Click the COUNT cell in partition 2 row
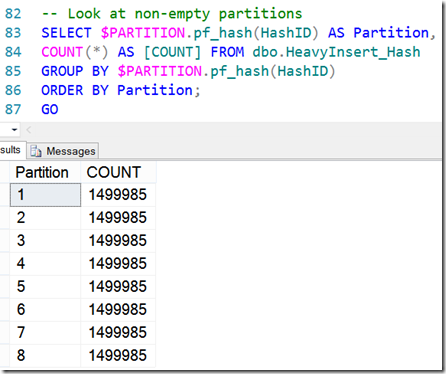Image resolution: width=446 pixels, height=374 pixels. [118, 218]
